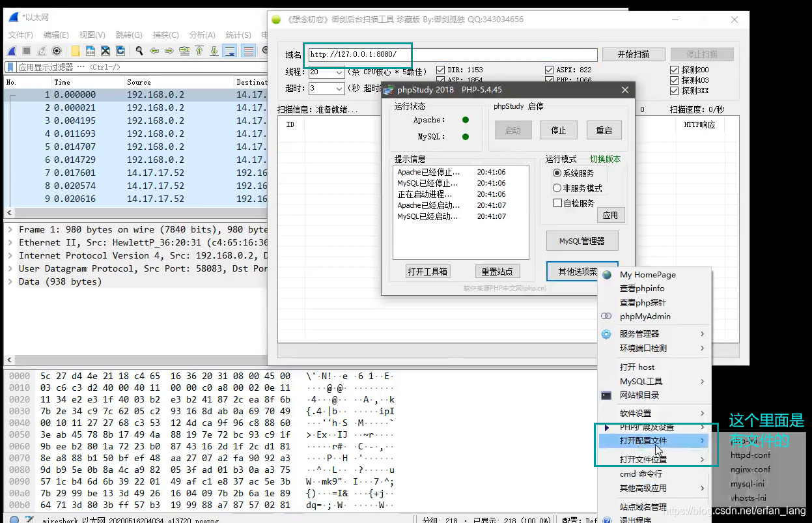Expand Ethernet II tree row
The width and height of the screenshot is (812, 523).
10,242
